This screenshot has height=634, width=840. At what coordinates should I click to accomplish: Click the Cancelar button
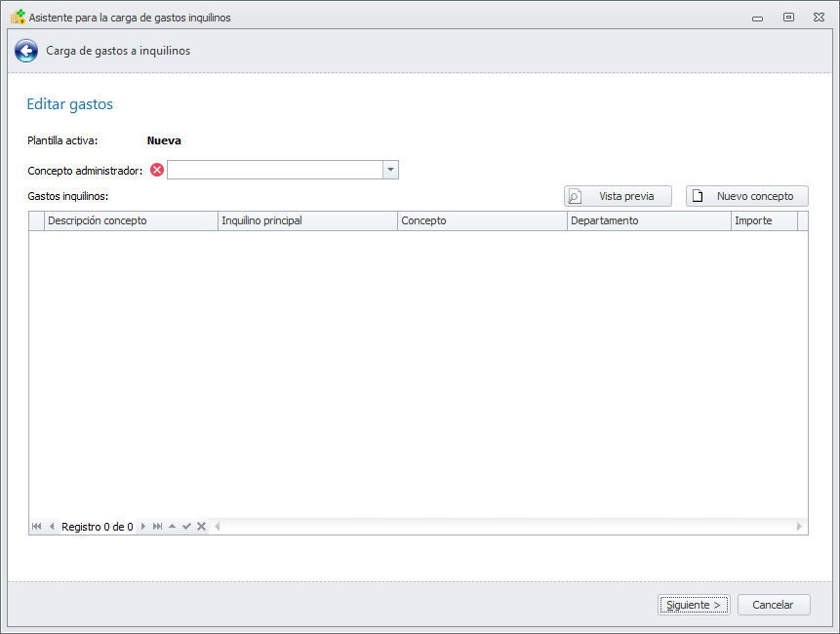click(774, 605)
